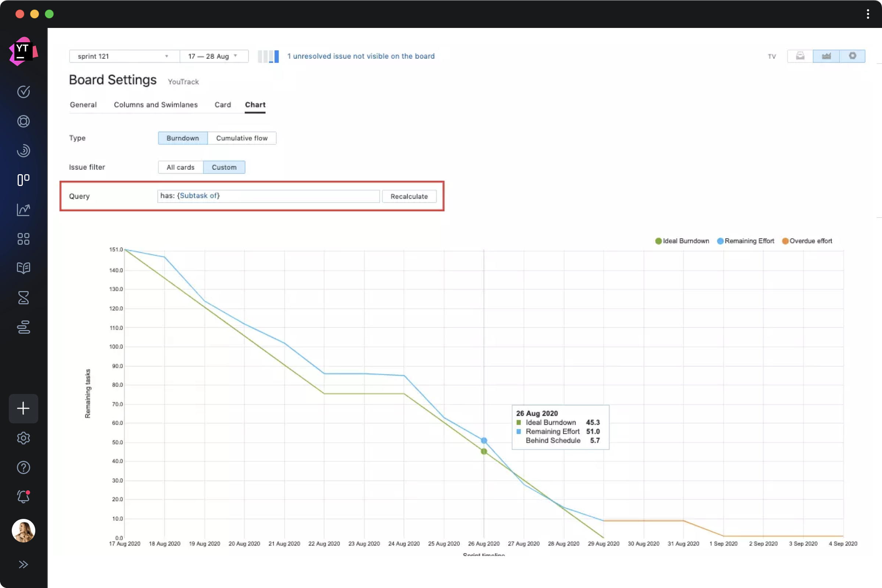Viewport: 882px width, 588px height.
Task: Select the Burndown chart type toggle
Action: 182,138
